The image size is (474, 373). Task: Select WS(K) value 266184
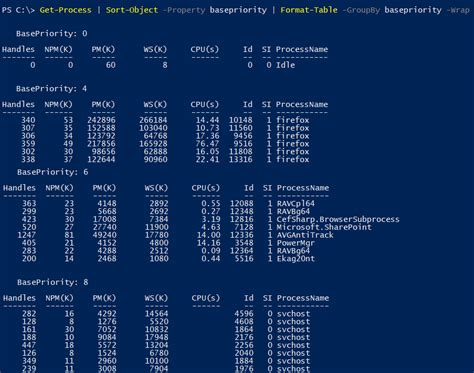coord(153,120)
